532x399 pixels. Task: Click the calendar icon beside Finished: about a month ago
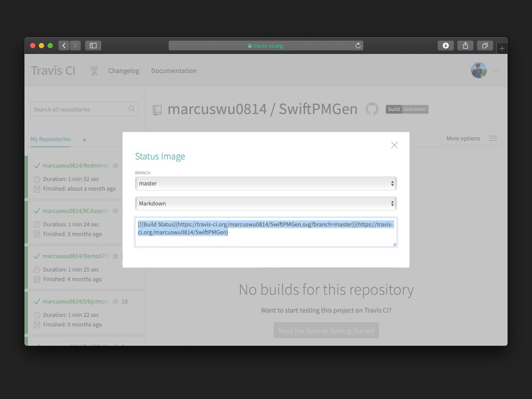(37, 189)
